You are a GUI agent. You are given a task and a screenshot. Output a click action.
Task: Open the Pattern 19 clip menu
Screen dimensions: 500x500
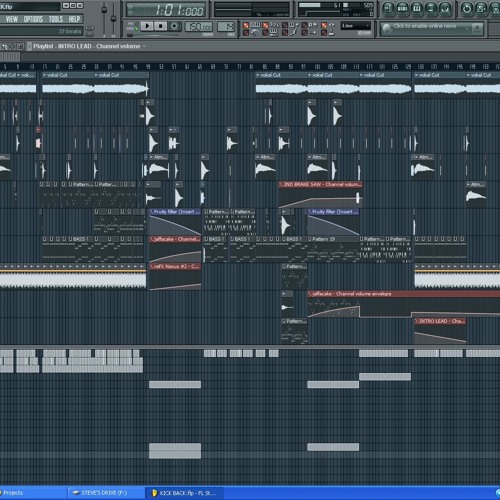pos(310,239)
